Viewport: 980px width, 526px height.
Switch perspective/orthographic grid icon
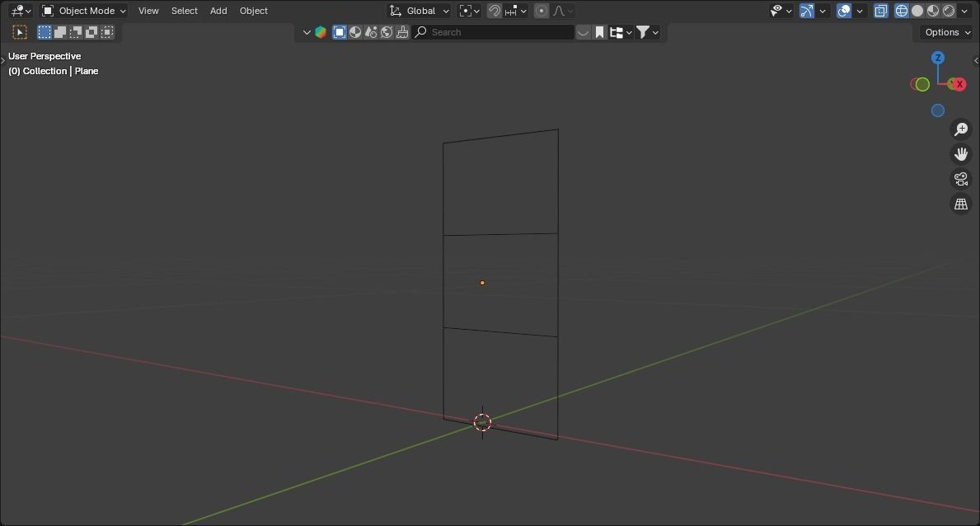[960, 204]
